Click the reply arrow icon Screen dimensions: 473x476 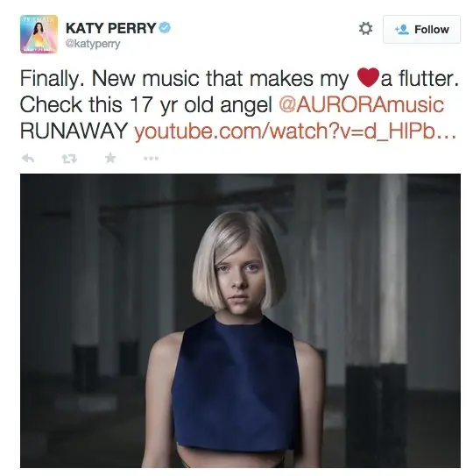pos(28,158)
